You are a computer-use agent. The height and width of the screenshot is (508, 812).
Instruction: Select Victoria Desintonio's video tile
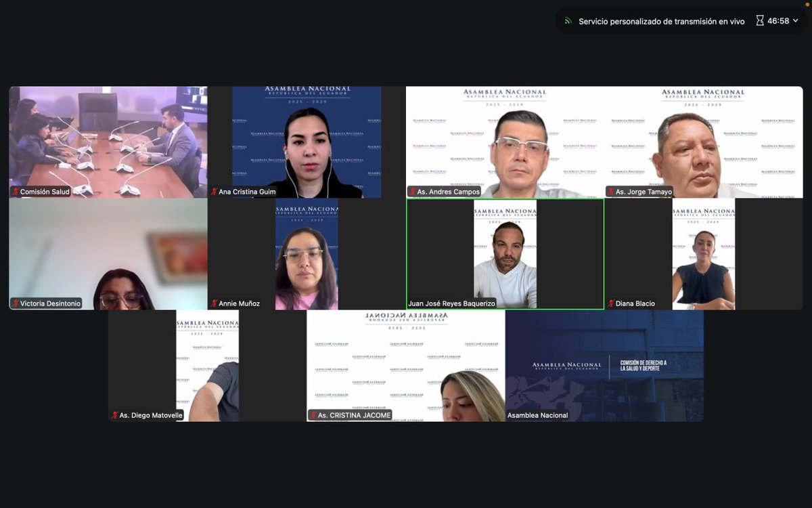click(x=108, y=254)
